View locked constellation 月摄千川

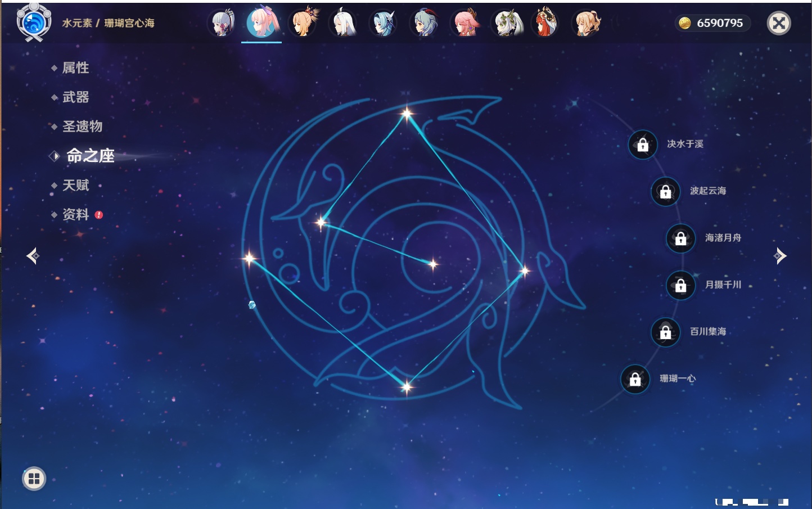coord(680,285)
